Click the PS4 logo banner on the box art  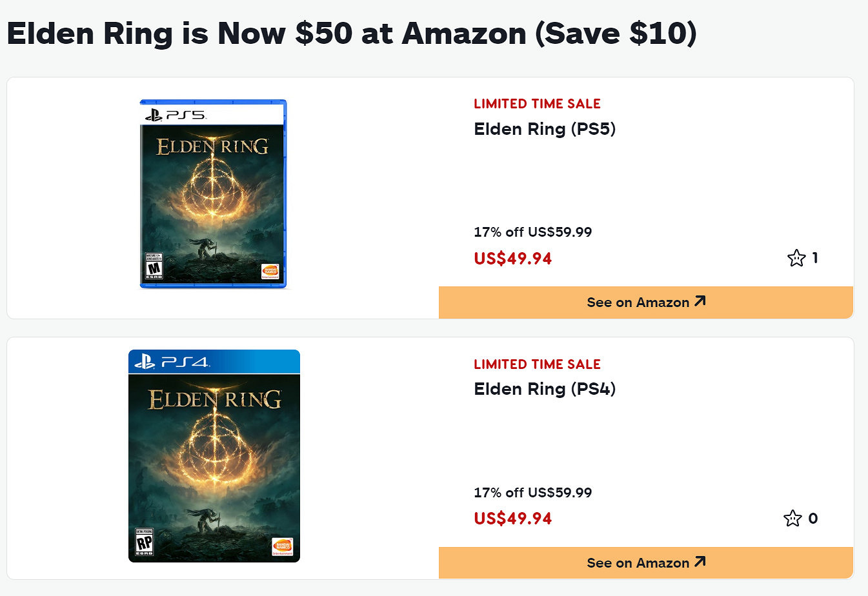[x=214, y=362]
